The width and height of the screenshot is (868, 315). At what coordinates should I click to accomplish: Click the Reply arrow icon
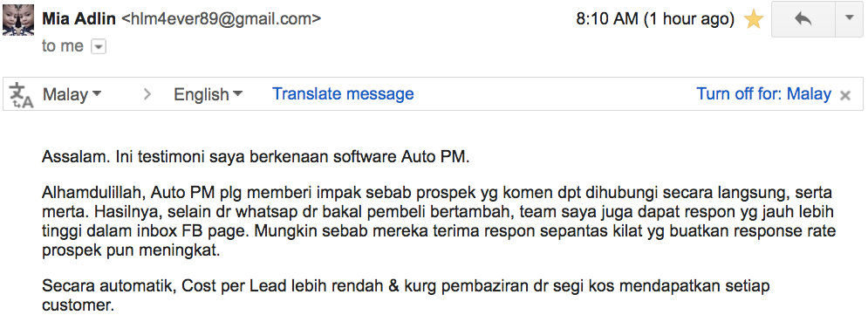[x=803, y=19]
